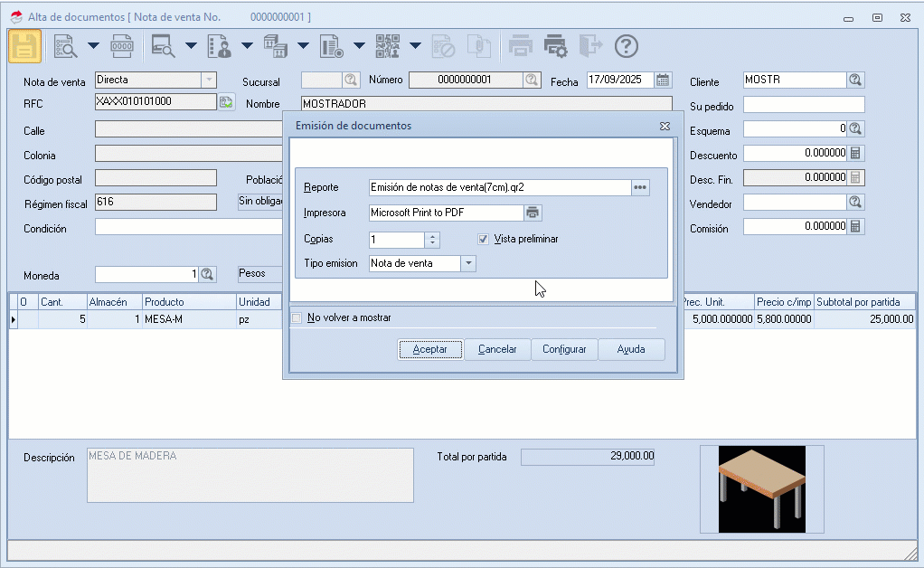The image size is (924, 568).
Task: Select printer icon beside Microsoft Print to PDF
Action: pyautogui.click(x=533, y=213)
